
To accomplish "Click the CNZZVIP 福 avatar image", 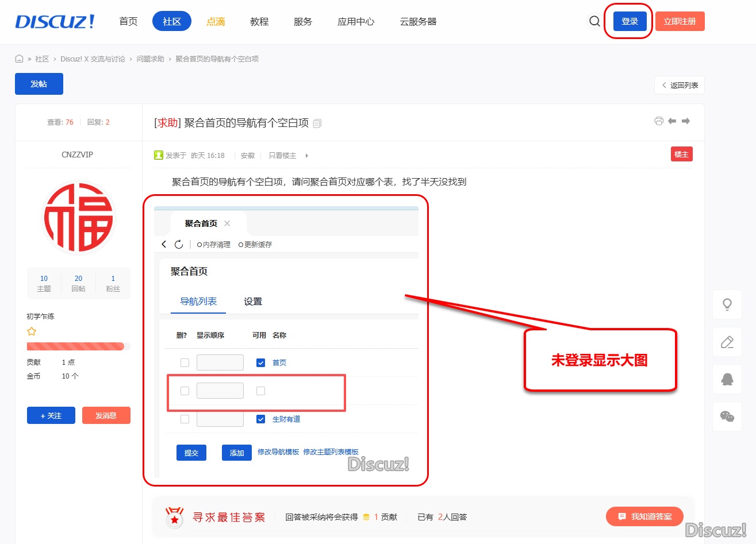I will tap(78, 218).
